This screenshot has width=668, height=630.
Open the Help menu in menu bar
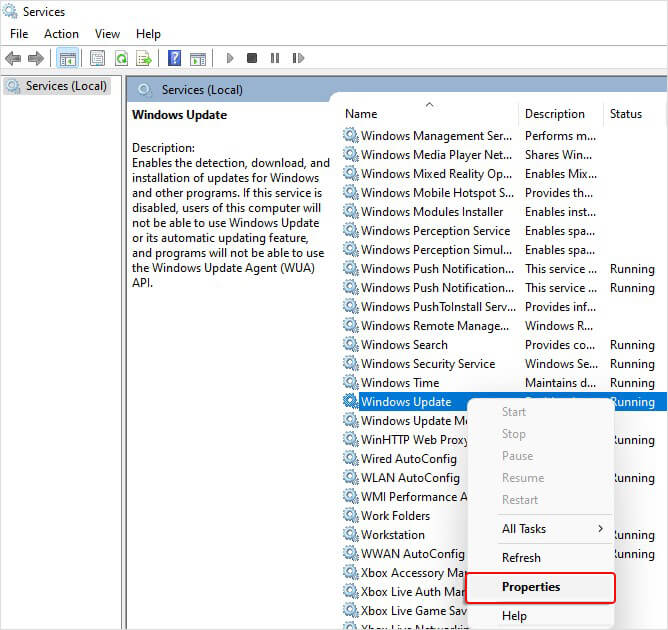(x=148, y=34)
